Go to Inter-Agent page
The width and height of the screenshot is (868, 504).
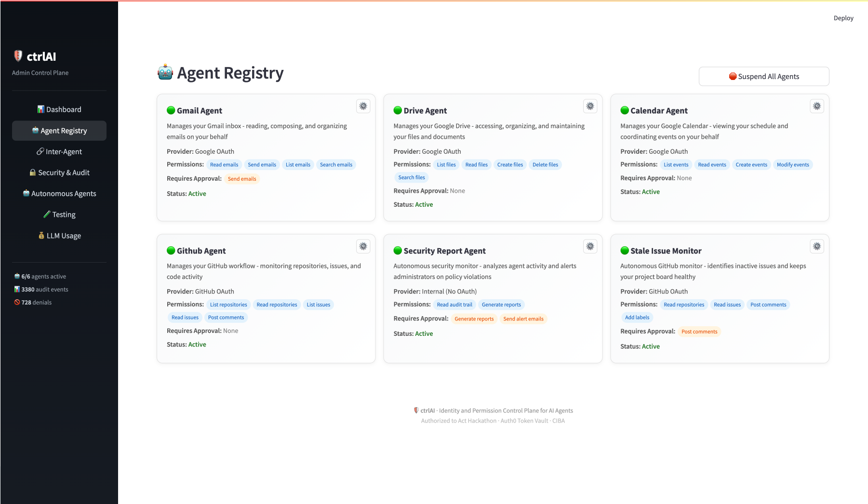[59, 151]
